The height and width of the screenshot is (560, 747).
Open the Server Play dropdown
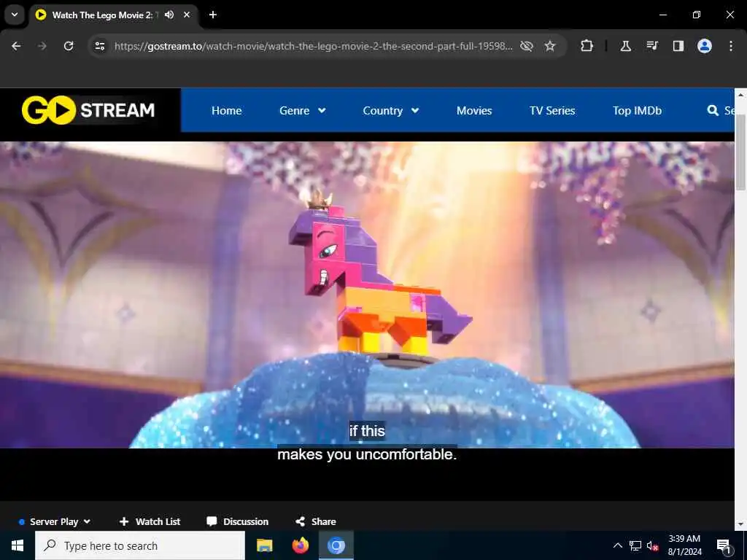pos(54,521)
